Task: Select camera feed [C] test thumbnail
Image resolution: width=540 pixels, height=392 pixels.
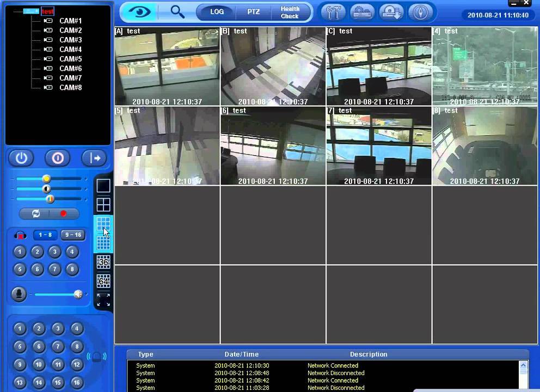Action: 379,66
